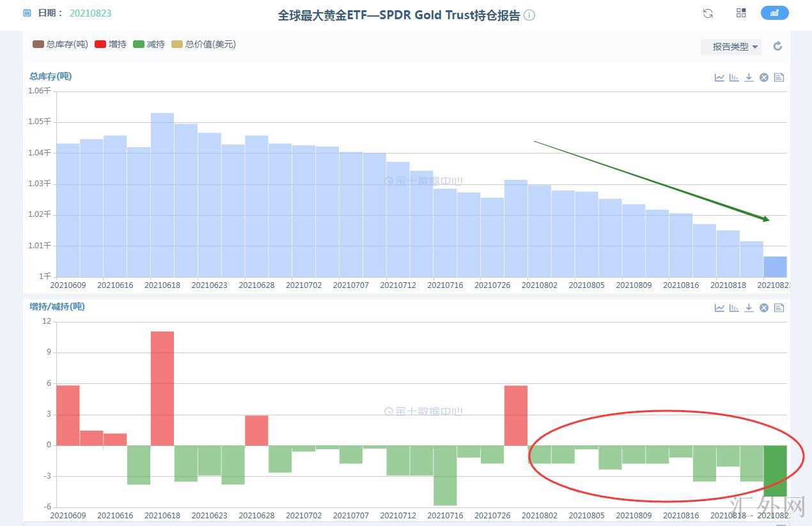Image resolution: width=812 pixels, height=526 pixels.
Task: Open data view for 总库存 chart
Action: tap(779, 77)
